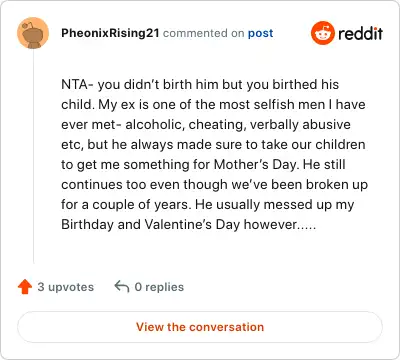Click the "3 upvotes" count label
This screenshot has width=400, height=360.
(66, 287)
